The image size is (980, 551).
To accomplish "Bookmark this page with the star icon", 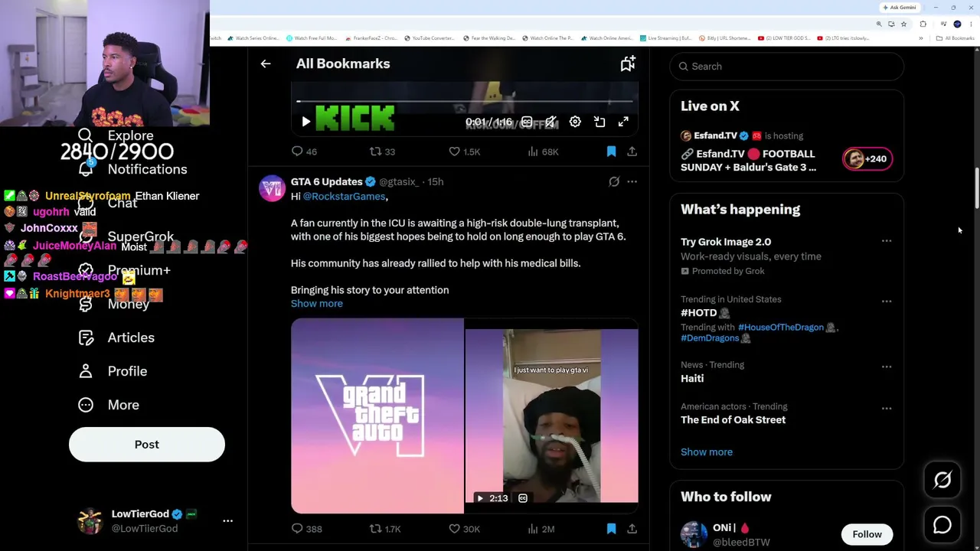I will click(903, 24).
